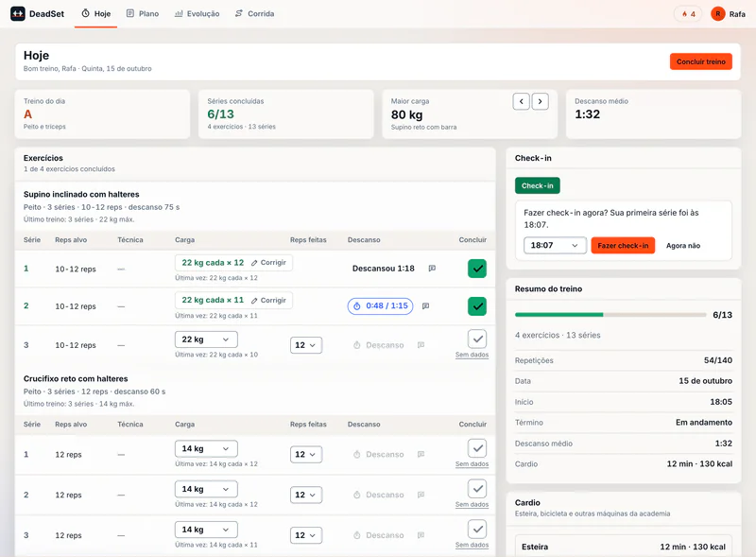Viewport: 756px width, 557px height.
Task: Switch to the Hoje tab
Action: click(96, 14)
